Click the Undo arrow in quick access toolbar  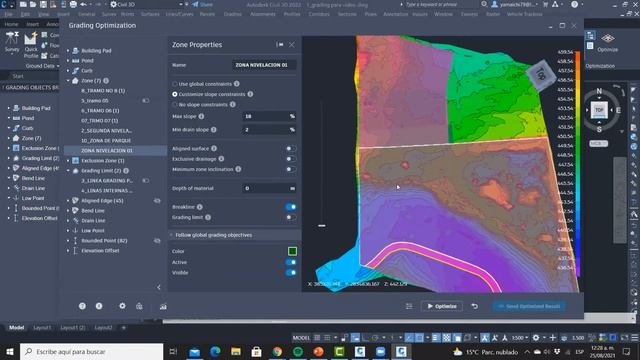point(83,4)
